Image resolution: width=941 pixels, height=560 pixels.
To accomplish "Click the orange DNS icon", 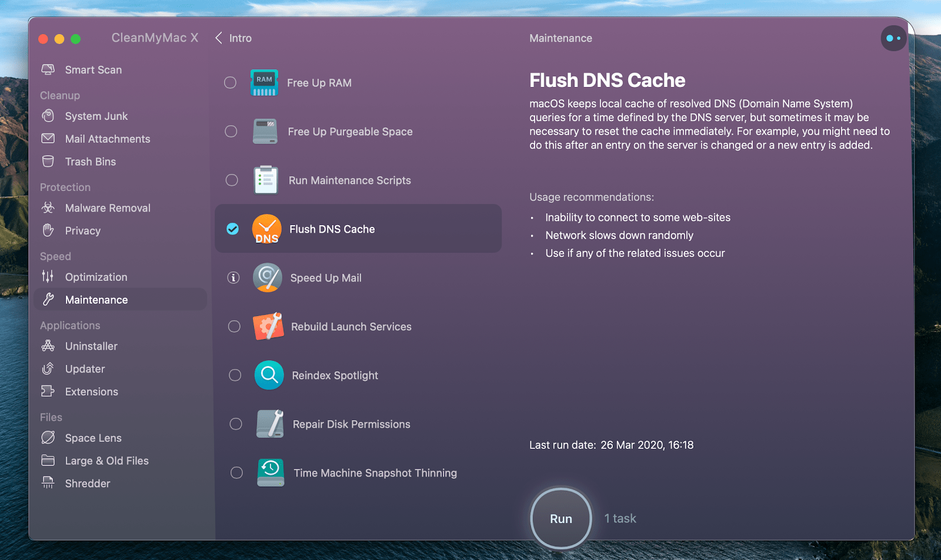I will coord(267,229).
